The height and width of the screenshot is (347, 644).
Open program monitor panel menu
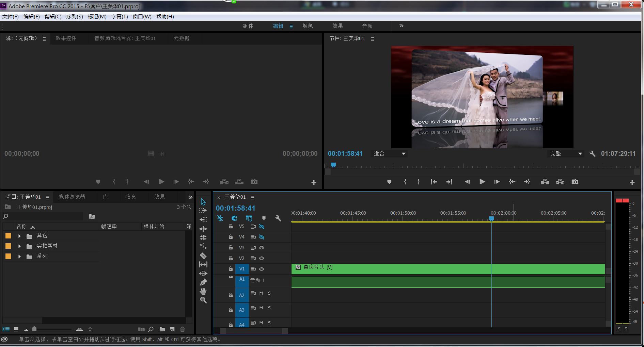pyautogui.click(x=372, y=39)
